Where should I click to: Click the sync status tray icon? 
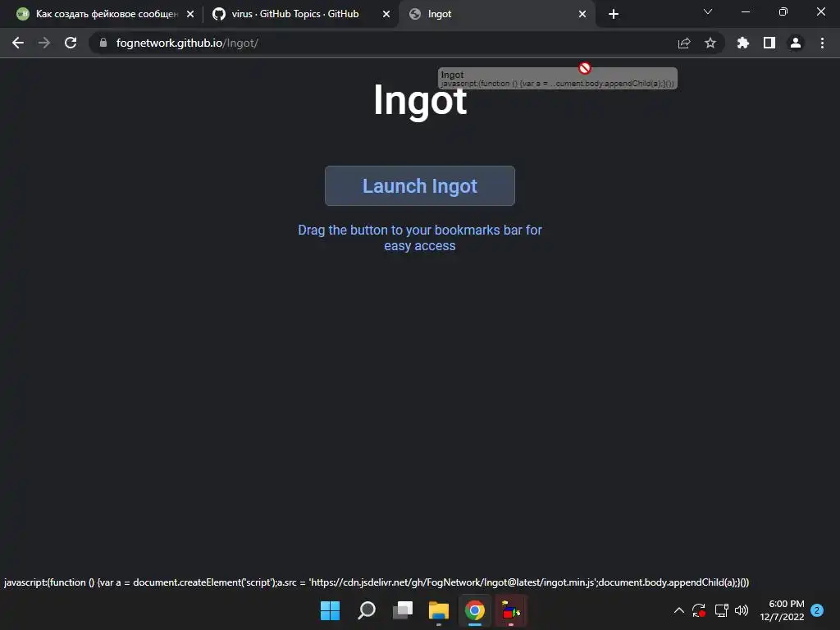tap(699, 610)
